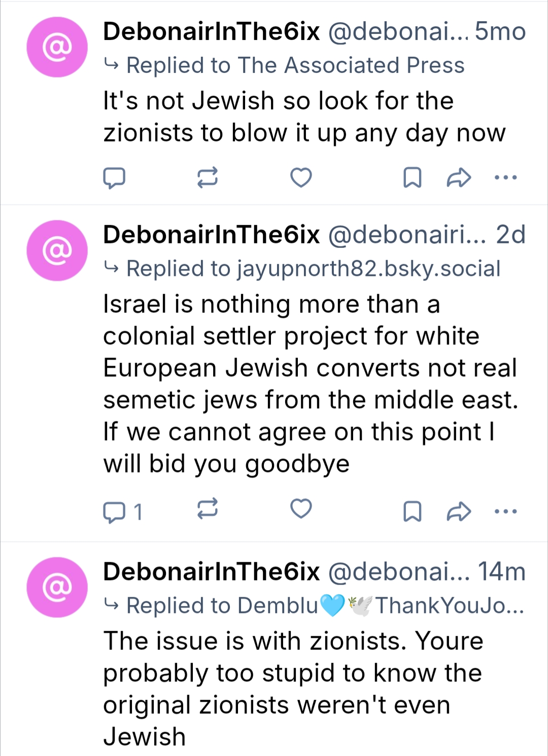
Task: Open 'Replied to The Associated Press' link
Action: coord(295,65)
